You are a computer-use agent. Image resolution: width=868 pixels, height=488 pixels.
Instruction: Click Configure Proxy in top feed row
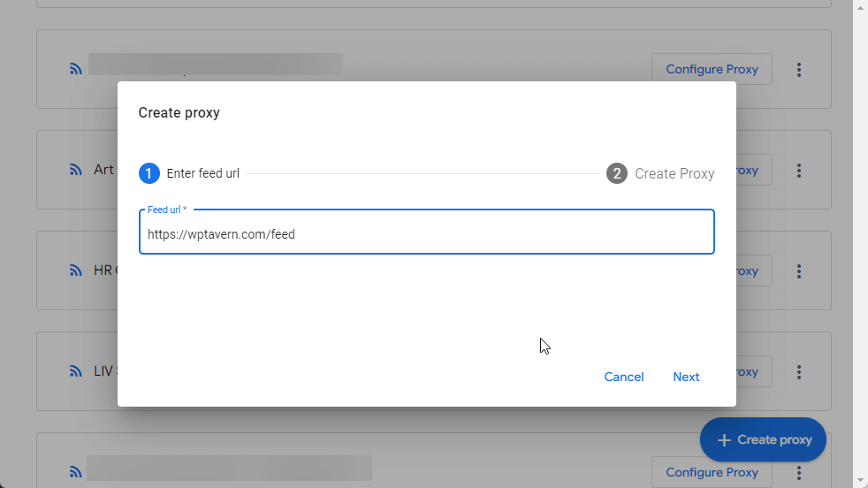[x=712, y=69]
